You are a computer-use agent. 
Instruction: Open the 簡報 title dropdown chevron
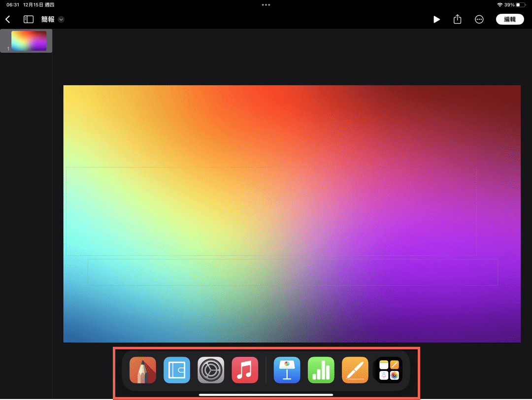pyautogui.click(x=61, y=19)
